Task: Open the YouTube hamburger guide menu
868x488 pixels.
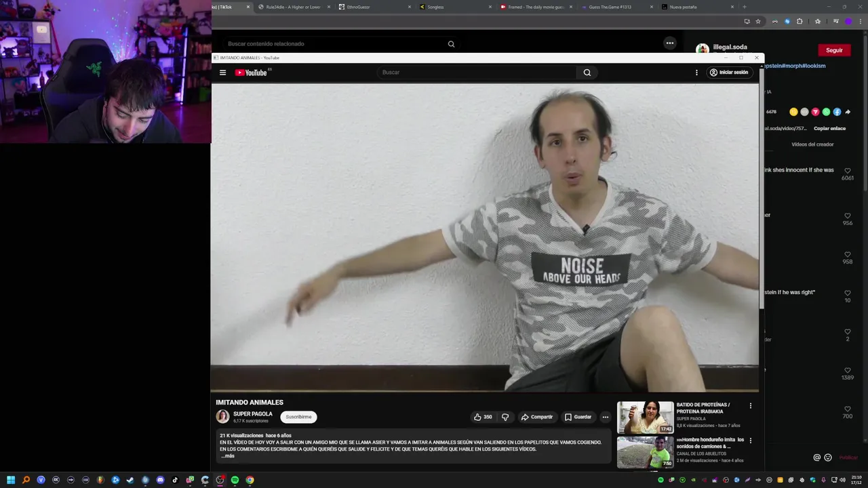Action: [222, 73]
